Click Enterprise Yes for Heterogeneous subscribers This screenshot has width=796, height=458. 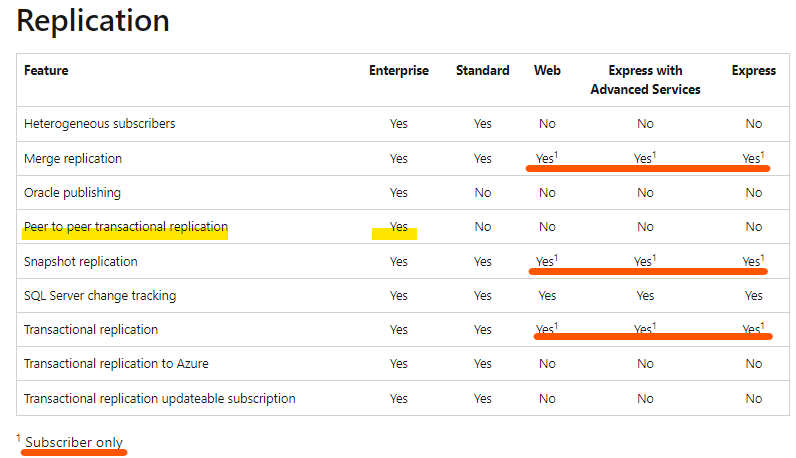click(399, 124)
